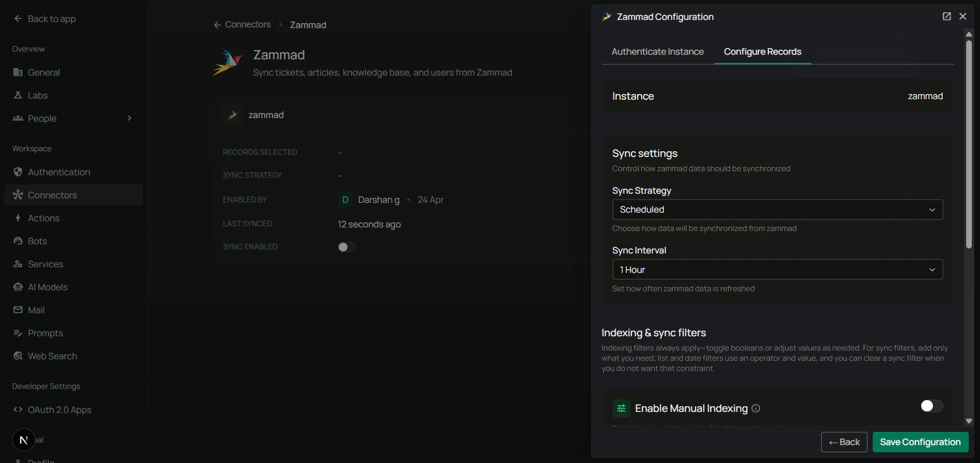Click the Back button in panel footer
This screenshot has width=980, height=463.
click(x=844, y=442)
